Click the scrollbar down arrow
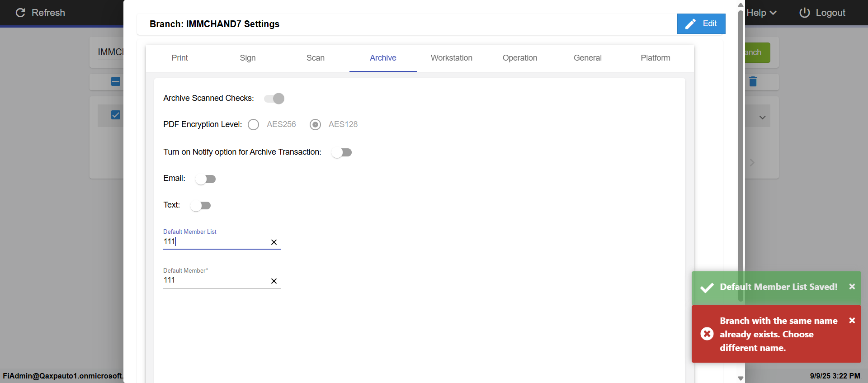Image resolution: width=868 pixels, height=383 pixels. tap(741, 378)
